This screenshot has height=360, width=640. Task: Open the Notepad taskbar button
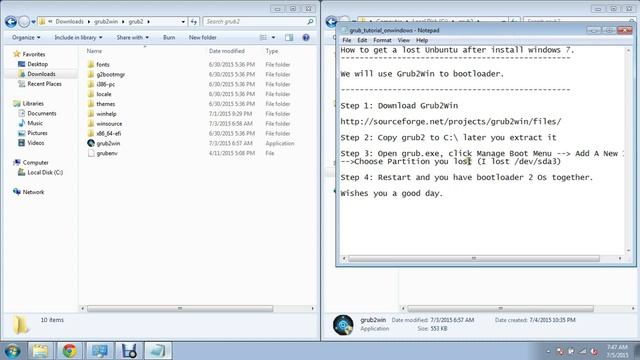158,351
